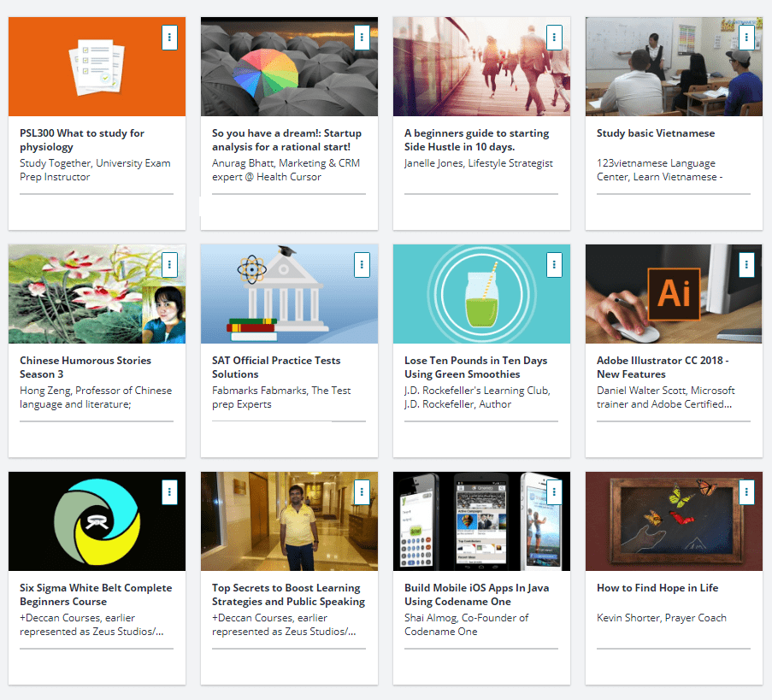This screenshot has width=772, height=700.
Task: Open options for Study basic Vietnamese course
Action: coord(746,38)
